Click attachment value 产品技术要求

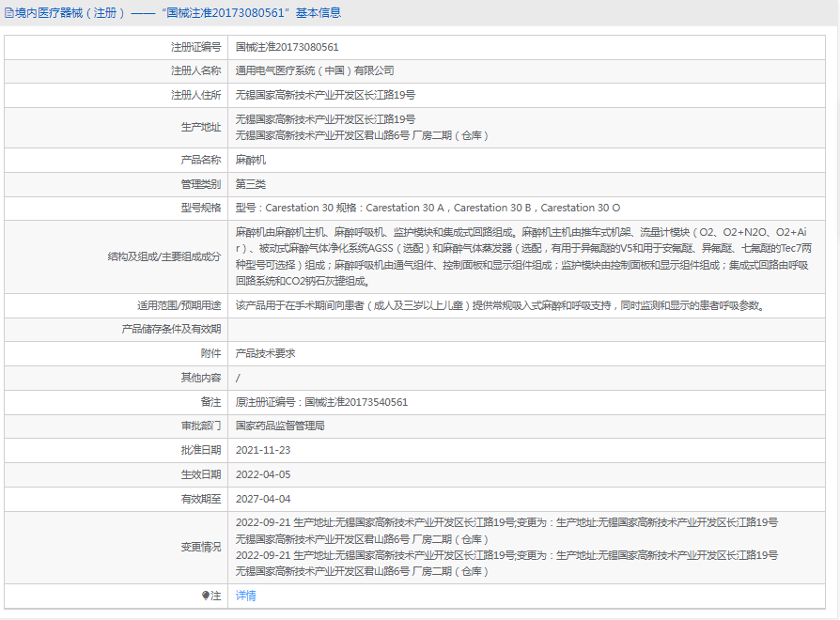(x=266, y=353)
